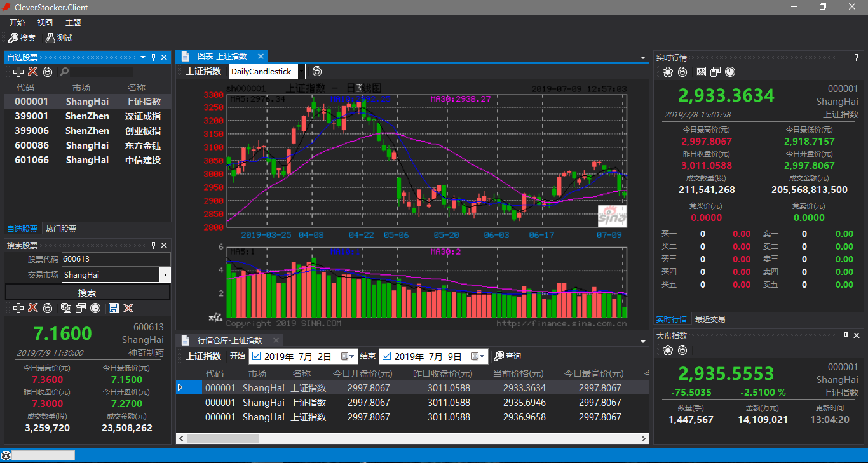Click the add stock plus icon in 自选股票 toolbar
This screenshot has height=463, width=868.
tap(18, 72)
